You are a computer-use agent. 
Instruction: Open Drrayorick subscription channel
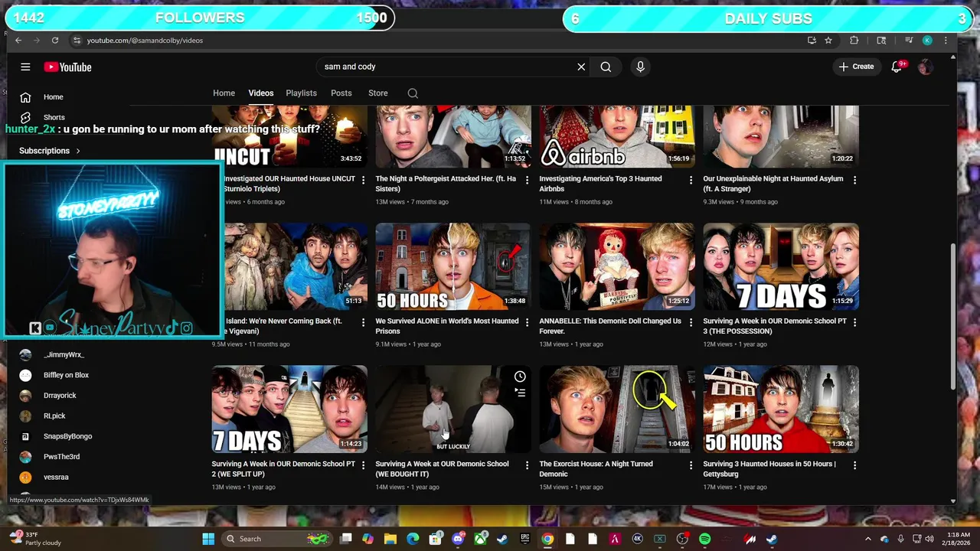(60, 396)
